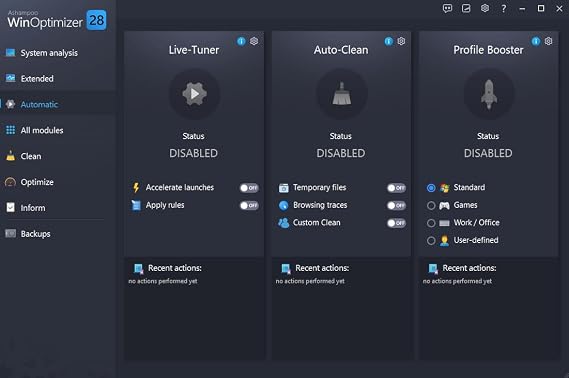Open the settings gear in title bar
569x378 pixels.
click(485, 8)
